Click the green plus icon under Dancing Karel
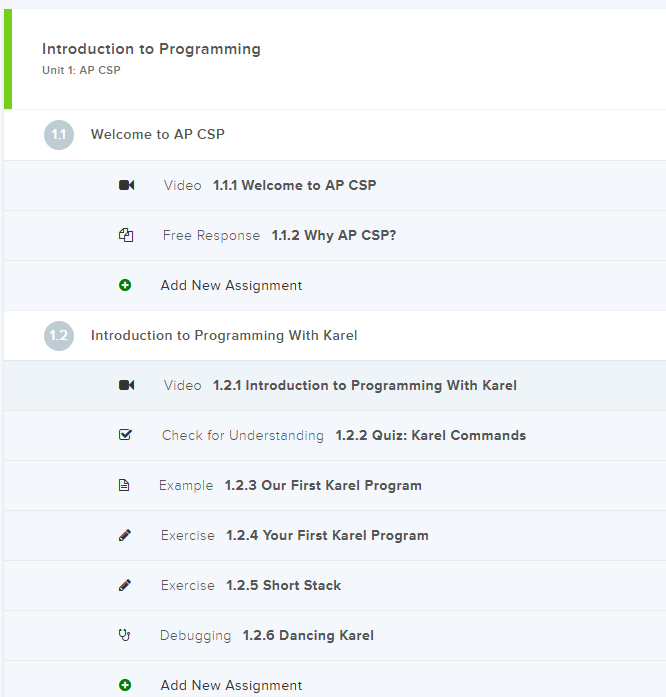The width and height of the screenshot is (666, 697). tap(125, 685)
